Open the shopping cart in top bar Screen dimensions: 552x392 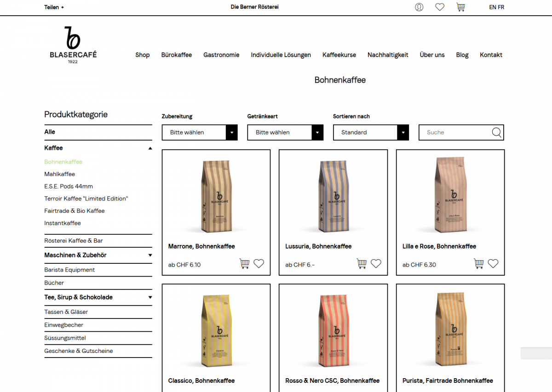click(x=460, y=7)
